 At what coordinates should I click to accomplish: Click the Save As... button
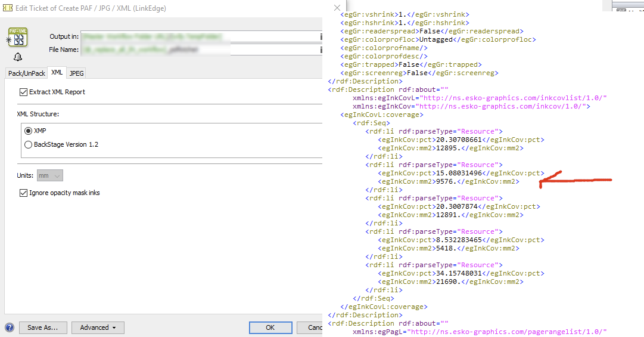[43, 327]
